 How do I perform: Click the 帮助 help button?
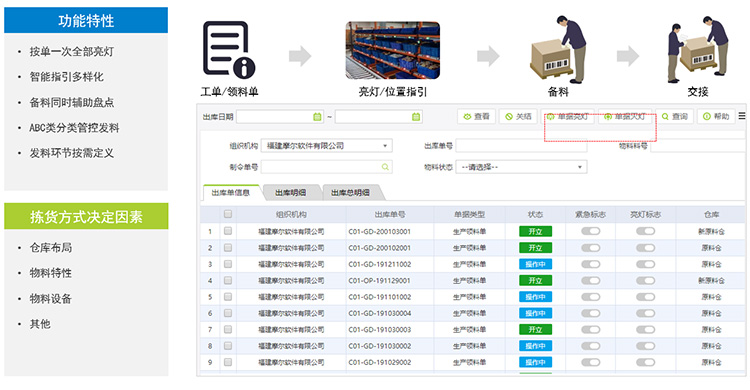click(716, 116)
